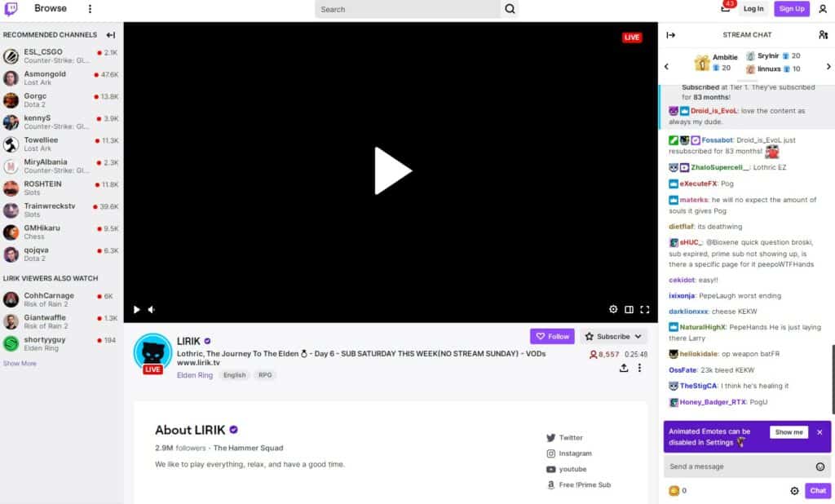Open shortyyguy channel

(x=61, y=343)
